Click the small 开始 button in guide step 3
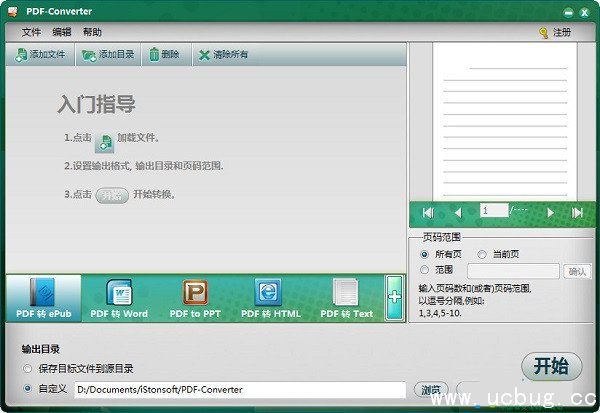The height and width of the screenshot is (413, 600). pyautogui.click(x=112, y=195)
